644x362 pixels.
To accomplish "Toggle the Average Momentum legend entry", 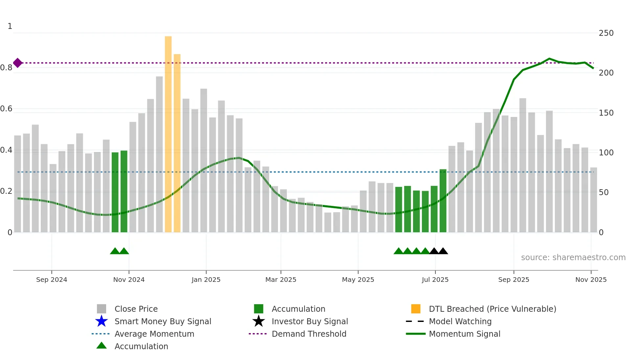I will [x=154, y=334].
